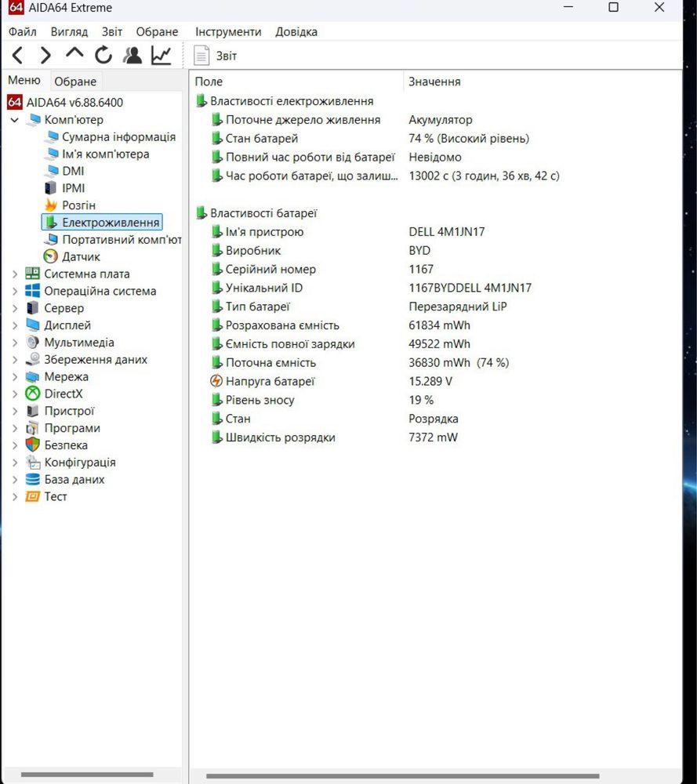Select the DMI tree item
The height and width of the screenshot is (784, 697).
point(73,171)
